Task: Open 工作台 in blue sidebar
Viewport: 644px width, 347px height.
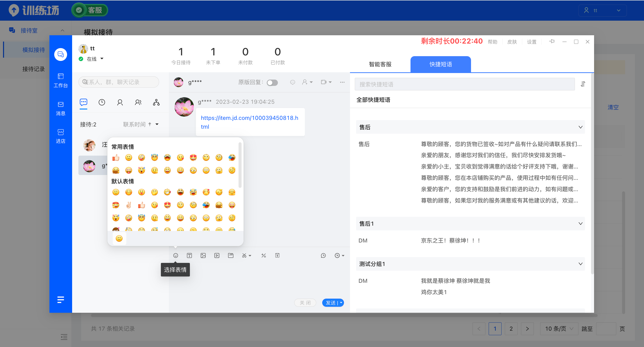Action: pos(61,81)
